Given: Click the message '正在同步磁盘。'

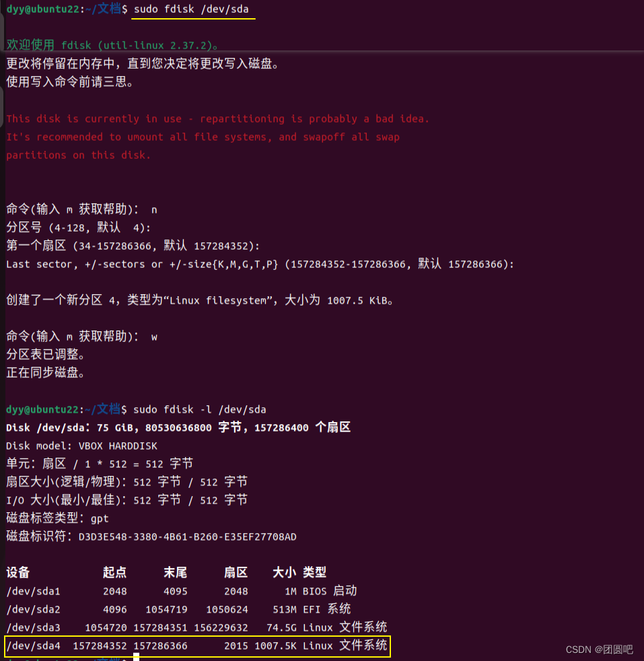Looking at the screenshot, I should [x=46, y=373].
